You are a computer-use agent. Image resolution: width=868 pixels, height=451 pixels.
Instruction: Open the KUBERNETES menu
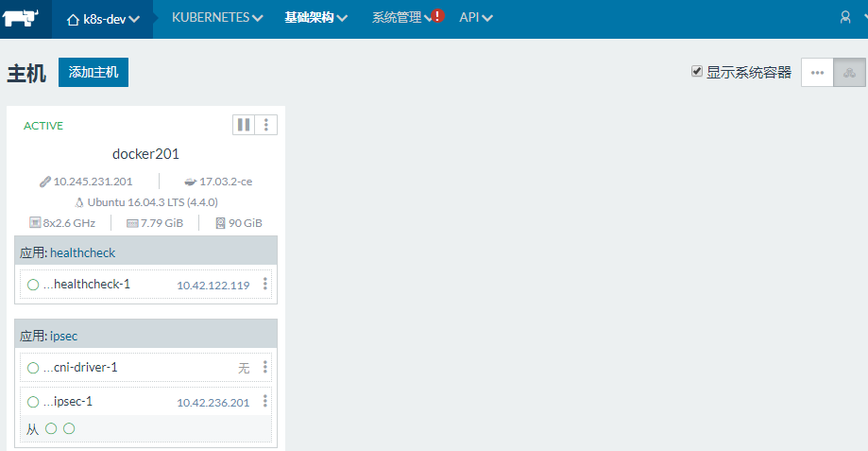[217, 18]
